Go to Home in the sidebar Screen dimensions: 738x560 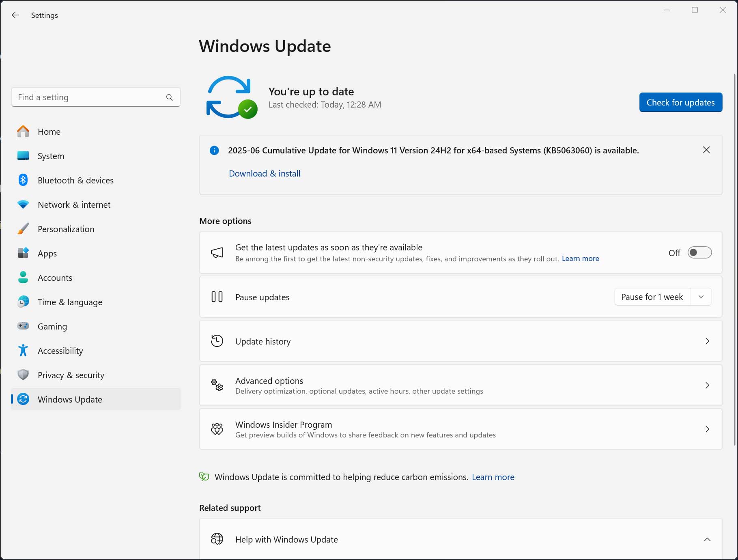point(96,131)
